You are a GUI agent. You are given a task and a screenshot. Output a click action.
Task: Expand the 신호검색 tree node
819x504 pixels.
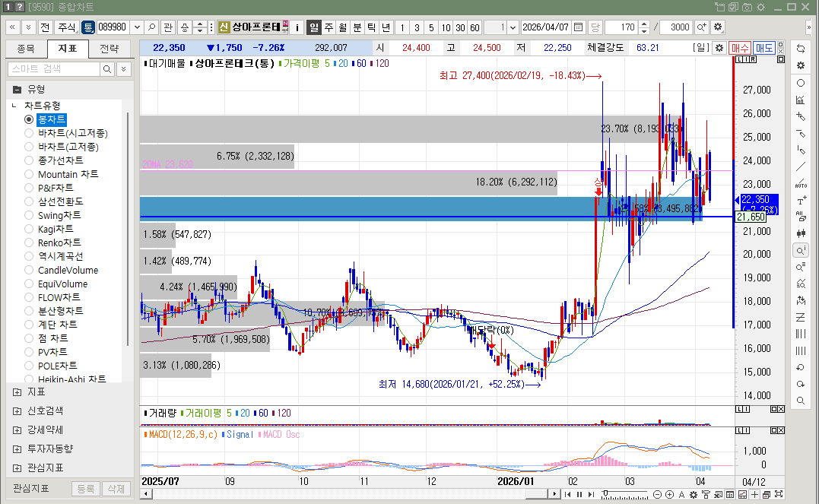coord(17,411)
